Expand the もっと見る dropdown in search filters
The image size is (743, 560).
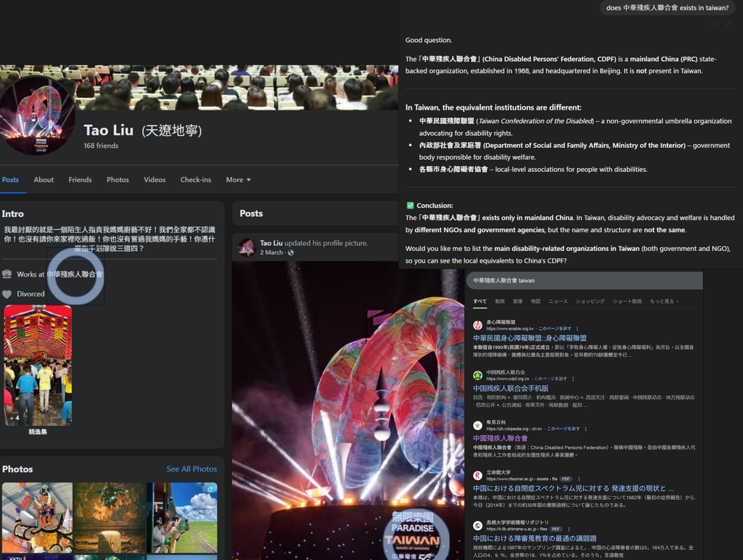point(664,301)
